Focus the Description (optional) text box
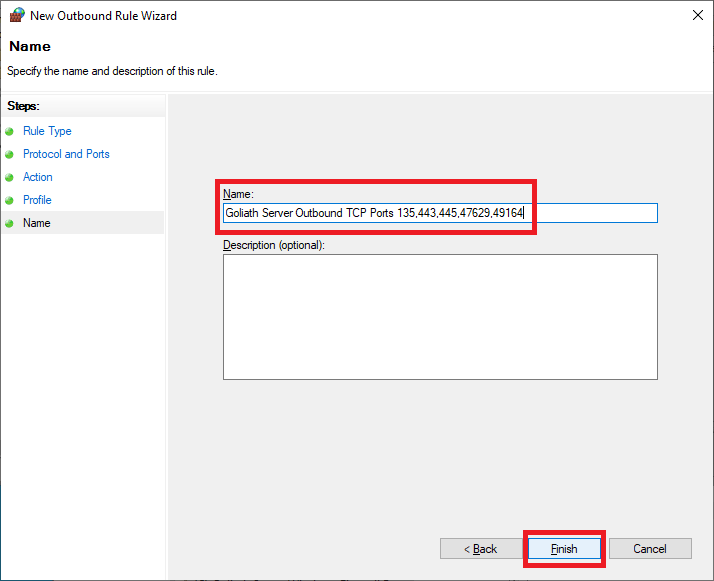Screen dimensions: 714x581 tap(440, 316)
